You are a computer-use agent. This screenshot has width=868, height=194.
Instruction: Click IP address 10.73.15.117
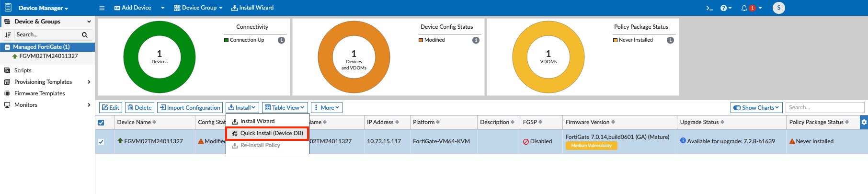[x=384, y=141]
